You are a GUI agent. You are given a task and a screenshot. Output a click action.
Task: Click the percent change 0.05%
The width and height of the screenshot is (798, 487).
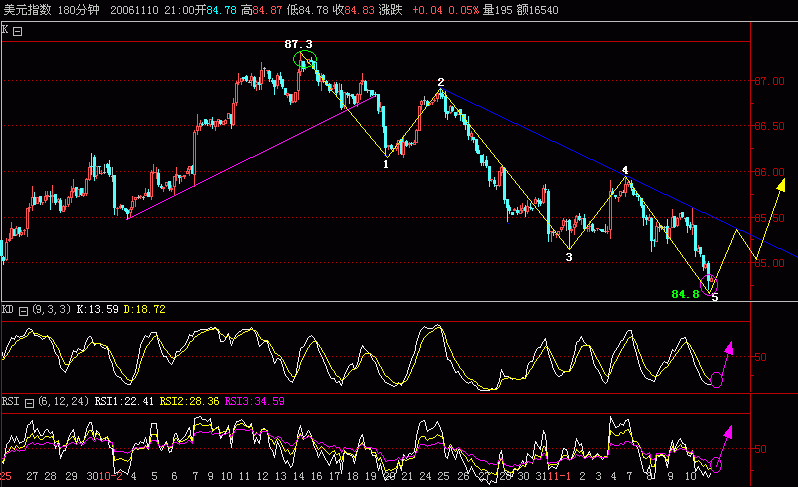pyautogui.click(x=464, y=10)
